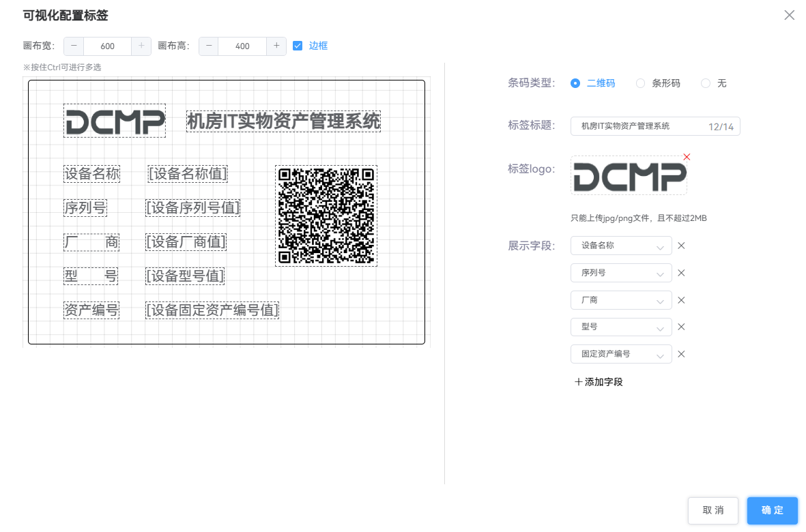This screenshot has height=532, width=806.
Task: Select the 无 barcode type option
Action: tap(706, 83)
